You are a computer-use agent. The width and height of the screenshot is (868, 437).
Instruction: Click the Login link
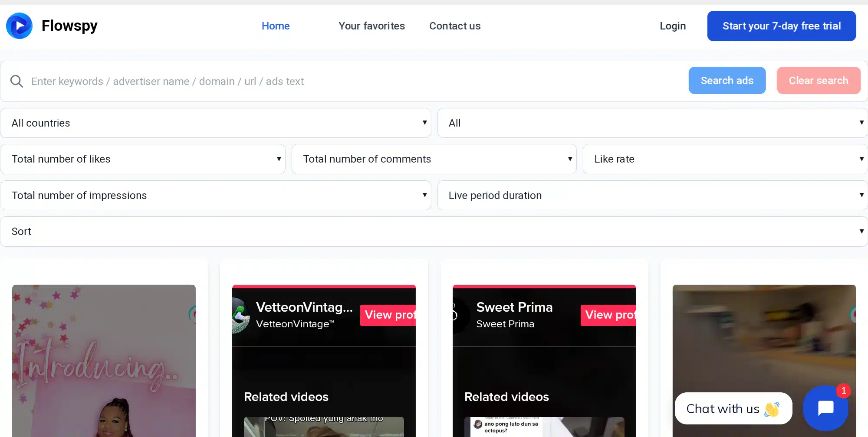[672, 26]
